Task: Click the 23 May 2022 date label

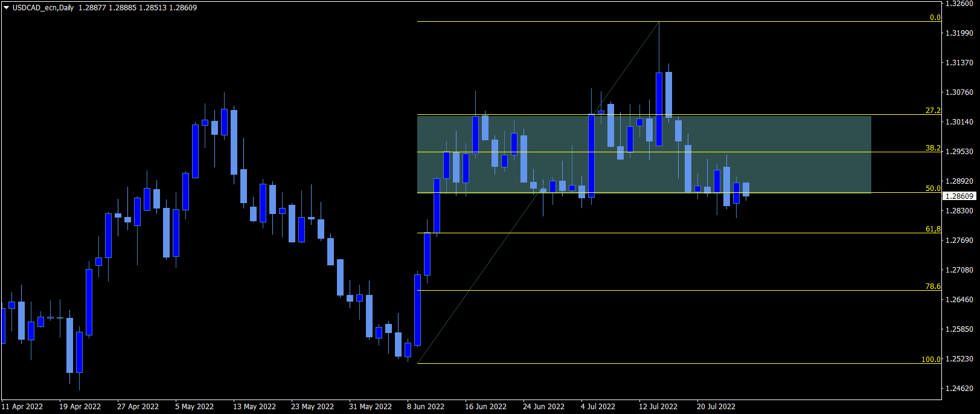Action: point(312,407)
